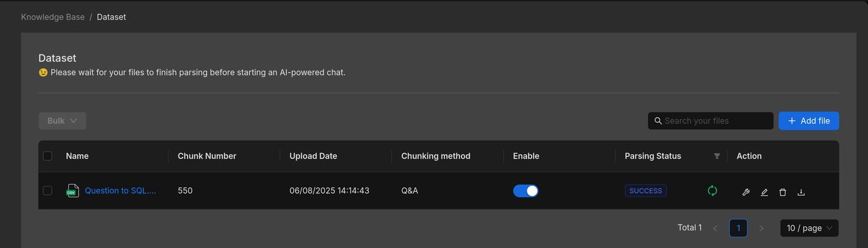Open the Question to SQL file link
Screen dimensions: 868x248
pos(120,191)
